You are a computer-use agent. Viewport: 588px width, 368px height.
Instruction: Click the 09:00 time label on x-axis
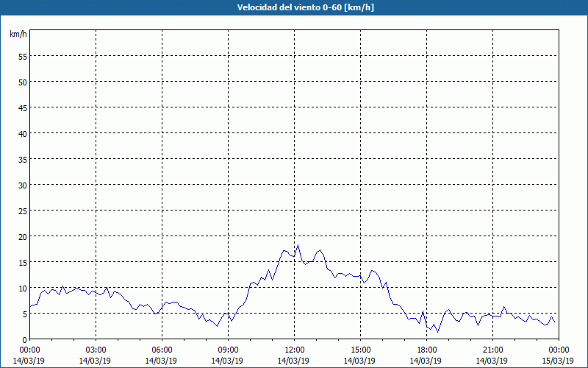point(228,350)
